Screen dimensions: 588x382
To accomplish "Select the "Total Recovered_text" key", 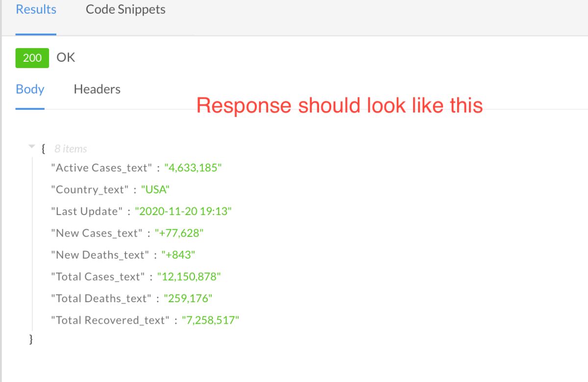I will click(109, 320).
